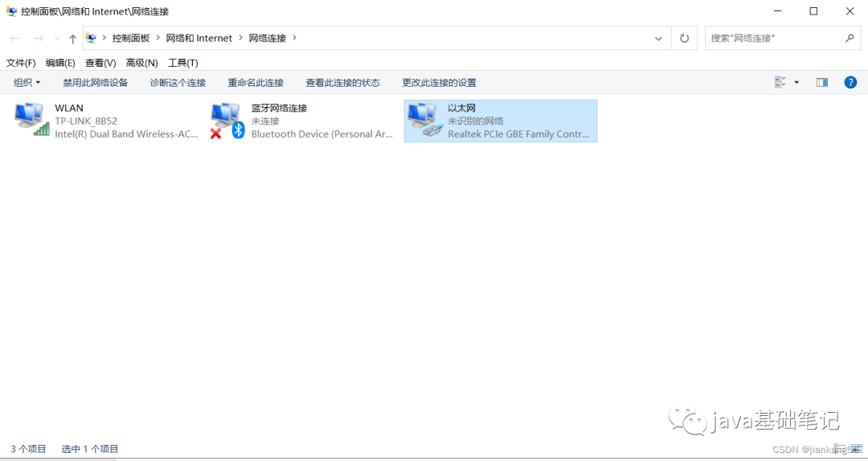
Task: Click the 网络连接 breadcrumb
Action: pyautogui.click(x=268, y=38)
